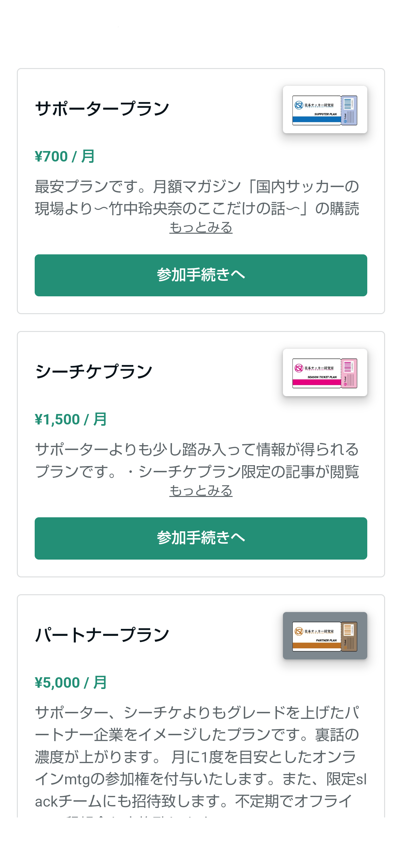
Task: Click the ISL logo on the blue ticket
Action: pyautogui.click(x=299, y=106)
